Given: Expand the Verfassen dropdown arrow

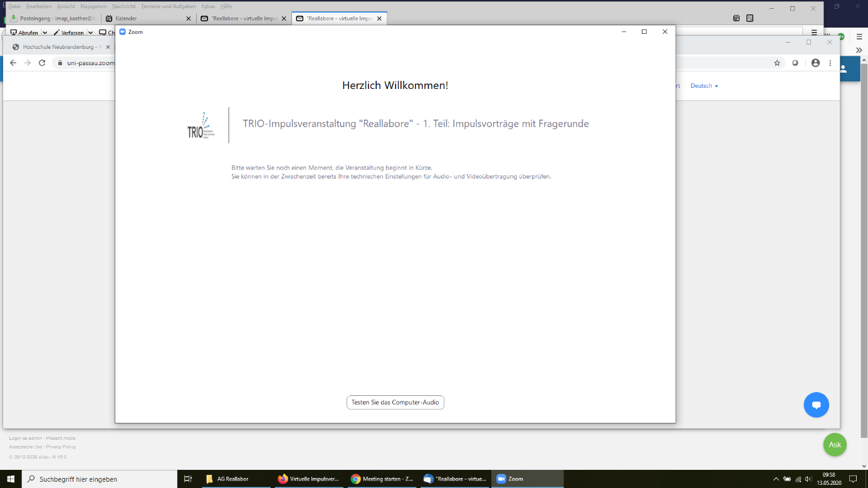Looking at the screenshot, I should 90,33.
